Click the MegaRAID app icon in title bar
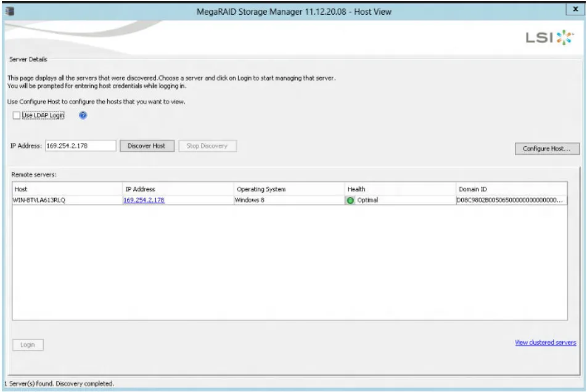 [x=10, y=11]
